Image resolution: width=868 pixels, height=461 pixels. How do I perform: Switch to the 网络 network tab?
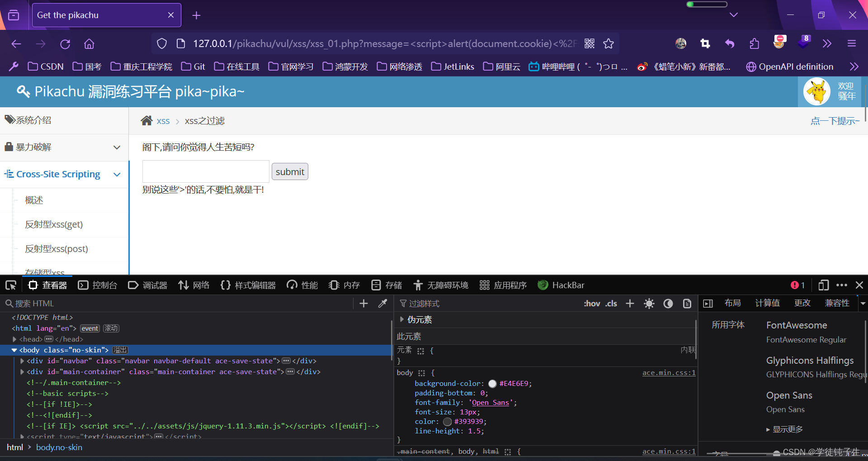coord(194,285)
